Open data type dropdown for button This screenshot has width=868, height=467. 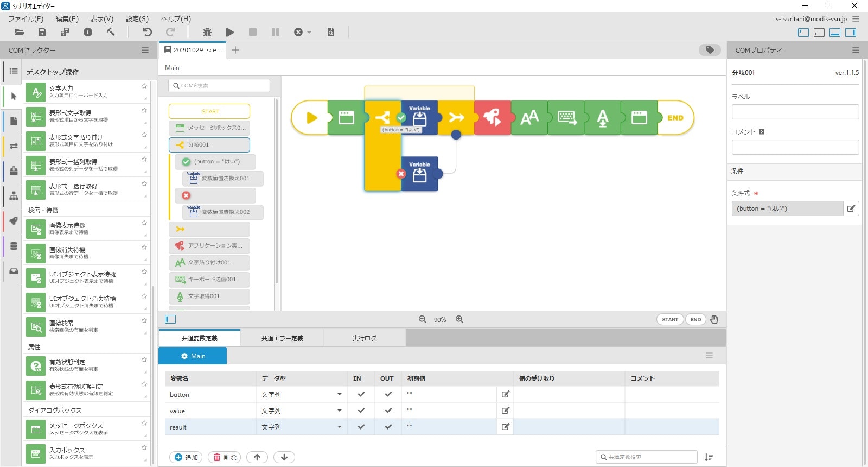(340, 394)
